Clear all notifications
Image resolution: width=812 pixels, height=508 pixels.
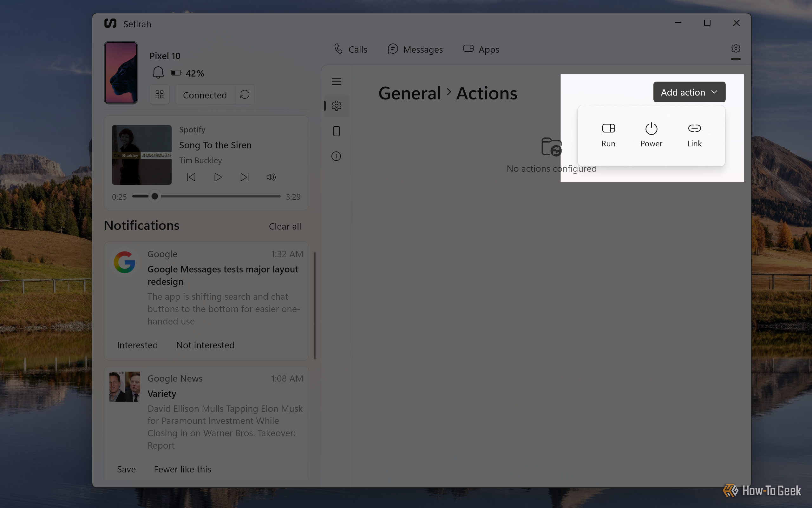(x=285, y=226)
